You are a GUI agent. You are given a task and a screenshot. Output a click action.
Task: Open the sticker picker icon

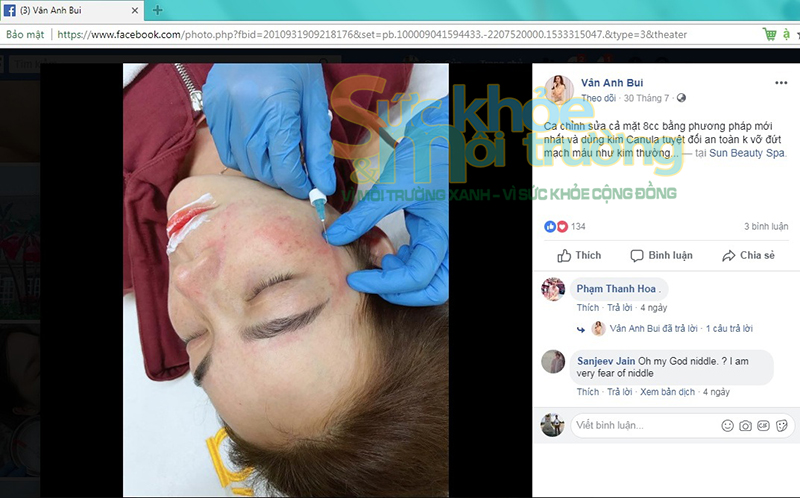pos(782,426)
